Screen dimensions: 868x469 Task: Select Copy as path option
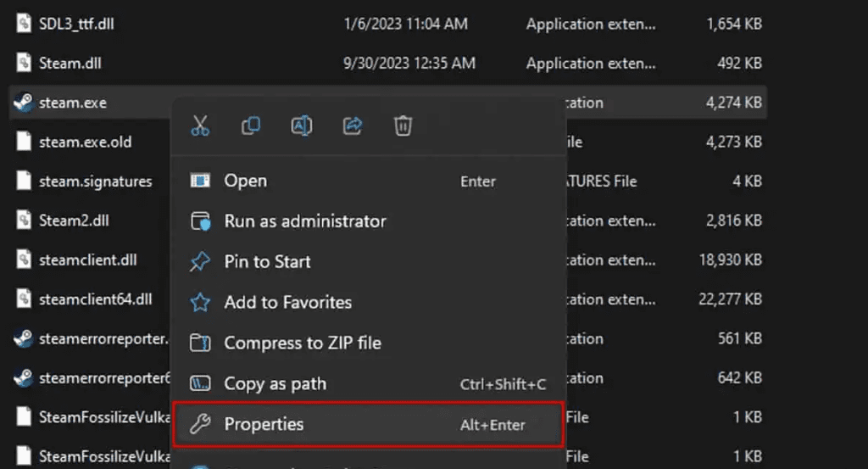(x=275, y=384)
